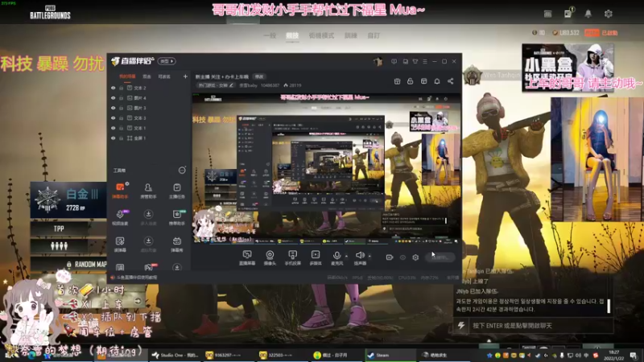Viewport: 644px width, 362px height.
Task: Click the TPP perspective button in PUBG
Action: (59, 228)
